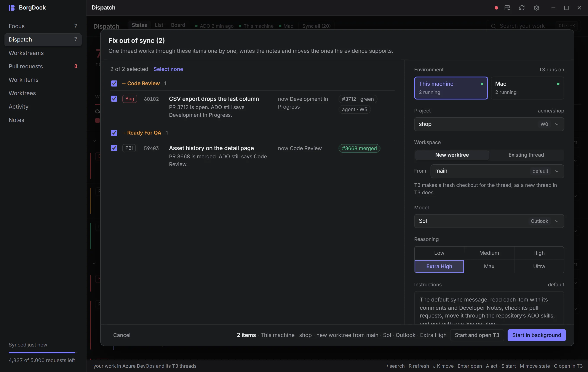Open the From main branch dropdown
This screenshot has width=588, height=372.
pyautogui.click(x=497, y=171)
